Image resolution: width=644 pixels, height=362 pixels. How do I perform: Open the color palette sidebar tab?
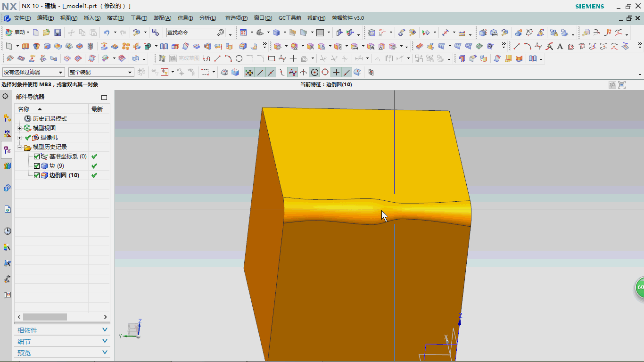(7, 247)
